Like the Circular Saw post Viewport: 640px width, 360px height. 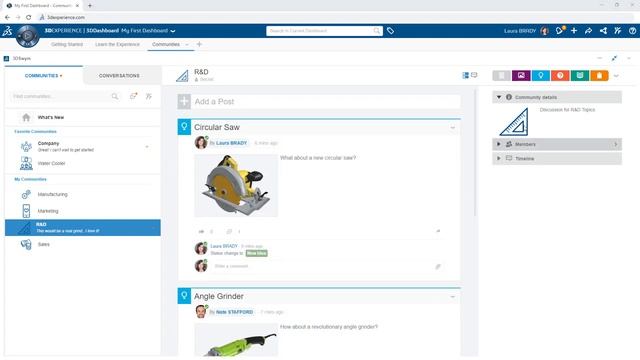202,231
